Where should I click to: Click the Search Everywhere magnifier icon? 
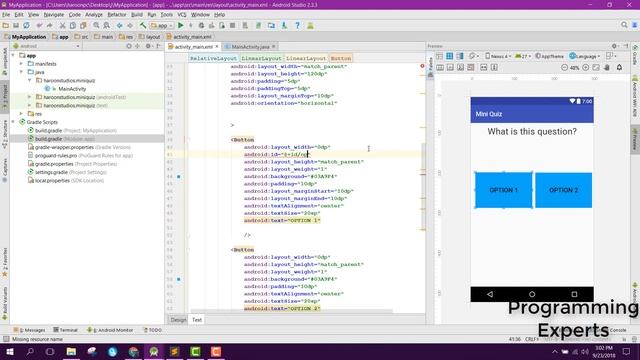[x=624, y=25]
